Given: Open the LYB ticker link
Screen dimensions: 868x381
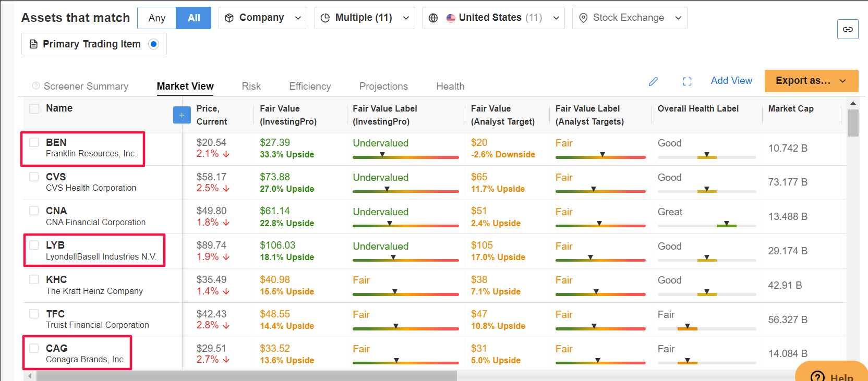Looking at the screenshot, I should [55, 245].
